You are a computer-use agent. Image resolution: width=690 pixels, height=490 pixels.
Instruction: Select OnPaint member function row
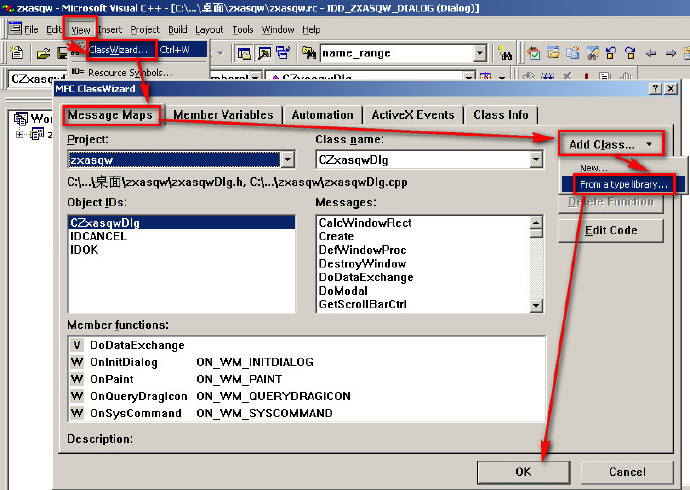(x=307, y=379)
